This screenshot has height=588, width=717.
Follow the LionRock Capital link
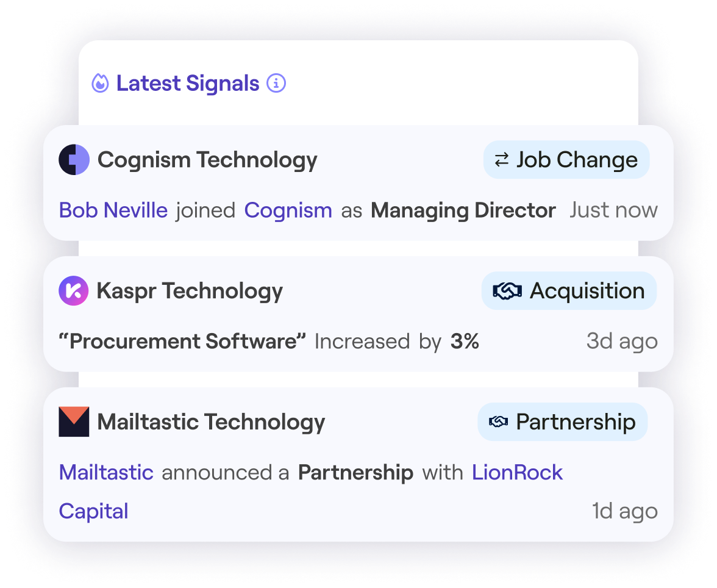pyautogui.click(x=517, y=472)
